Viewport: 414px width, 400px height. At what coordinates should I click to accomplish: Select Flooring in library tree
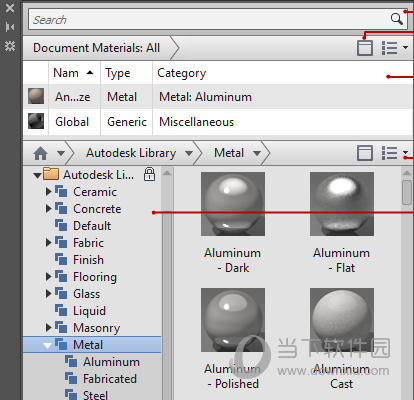(95, 277)
